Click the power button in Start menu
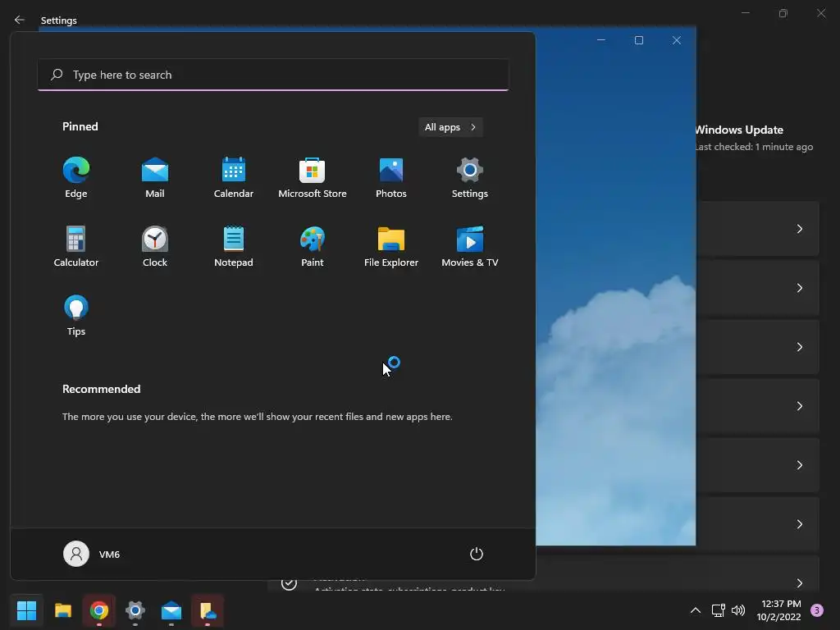The image size is (840, 630). 477,554
